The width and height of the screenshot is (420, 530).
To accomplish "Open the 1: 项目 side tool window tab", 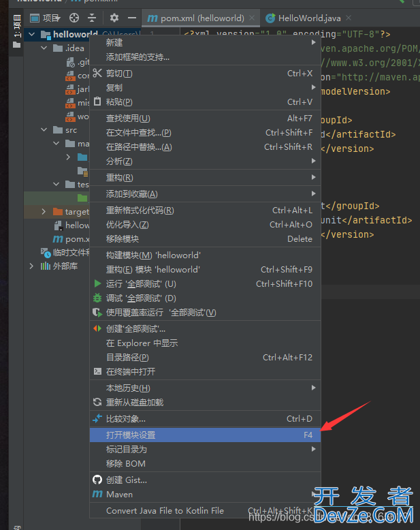I will pyautogui.click(x=17, y=31).
